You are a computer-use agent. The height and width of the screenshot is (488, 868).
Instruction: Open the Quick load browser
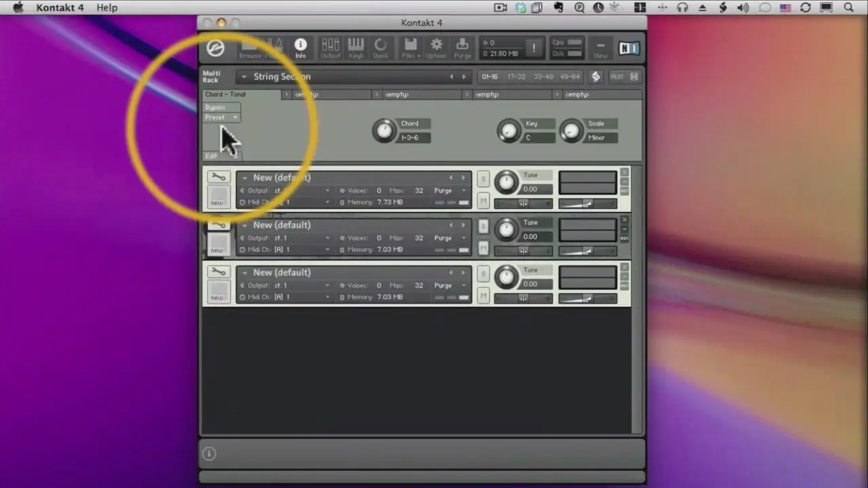click(380, 48)
